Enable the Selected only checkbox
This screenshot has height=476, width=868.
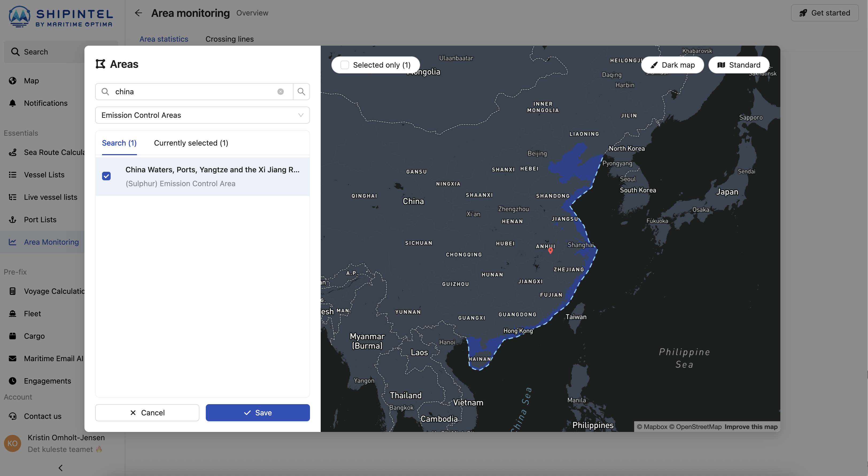pos(344,65)
